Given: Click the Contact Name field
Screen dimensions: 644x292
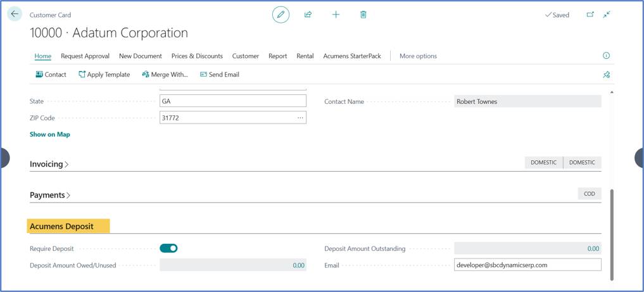Looking at the screenshot, I should (x=527, y=101).
